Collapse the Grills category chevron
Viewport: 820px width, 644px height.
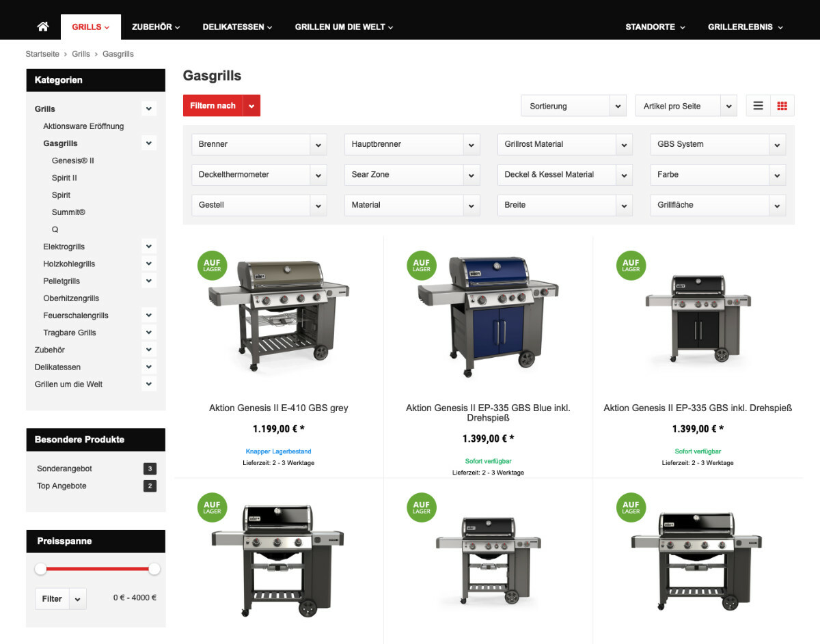149,109
